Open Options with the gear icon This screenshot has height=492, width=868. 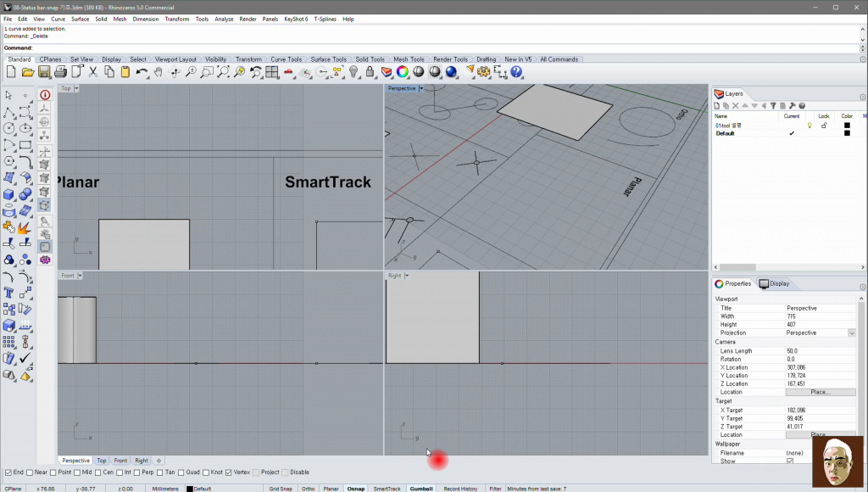pyautogui.click(x=484, y=72)
